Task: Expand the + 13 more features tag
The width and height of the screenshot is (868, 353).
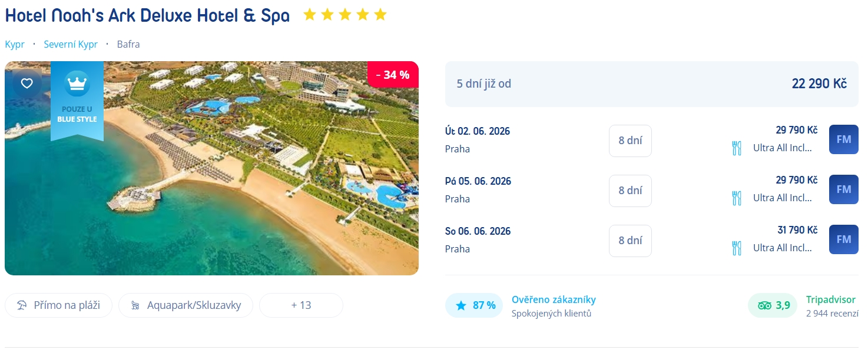Action: click(301, 305)
